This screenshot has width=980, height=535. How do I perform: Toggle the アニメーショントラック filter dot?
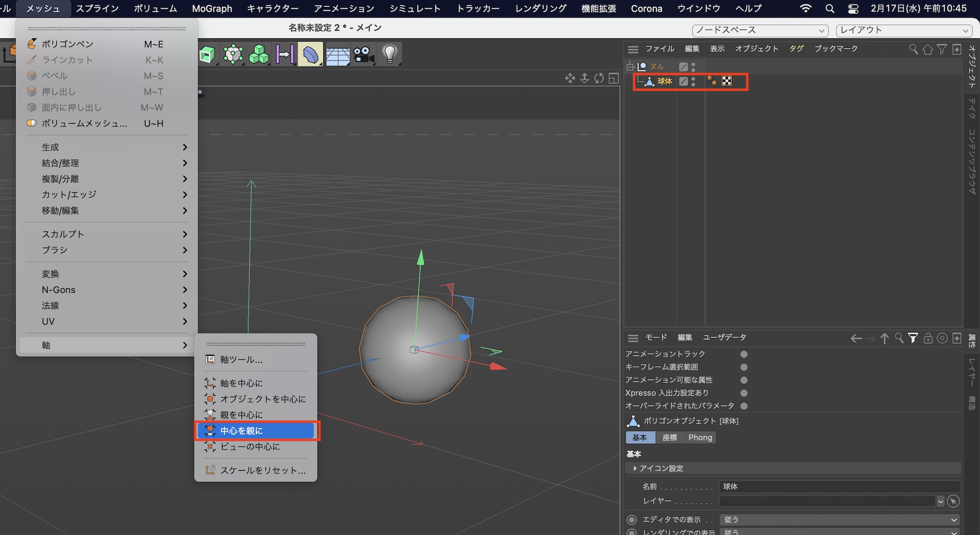[744, 354]
